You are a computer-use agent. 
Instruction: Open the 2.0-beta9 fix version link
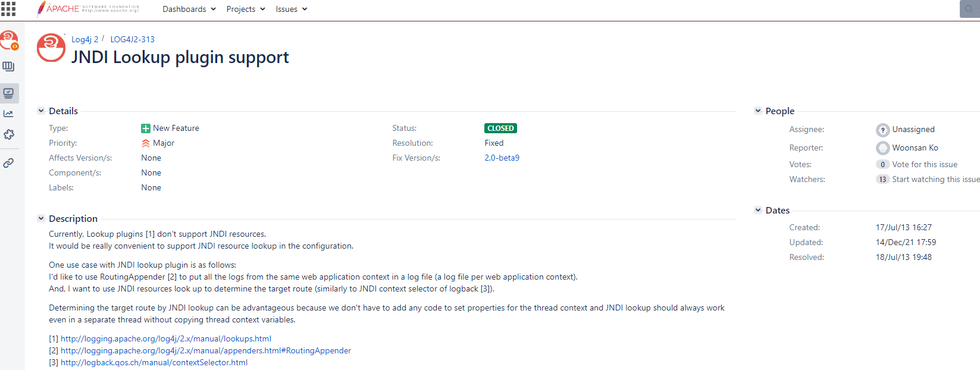click(x=502, y=158)
